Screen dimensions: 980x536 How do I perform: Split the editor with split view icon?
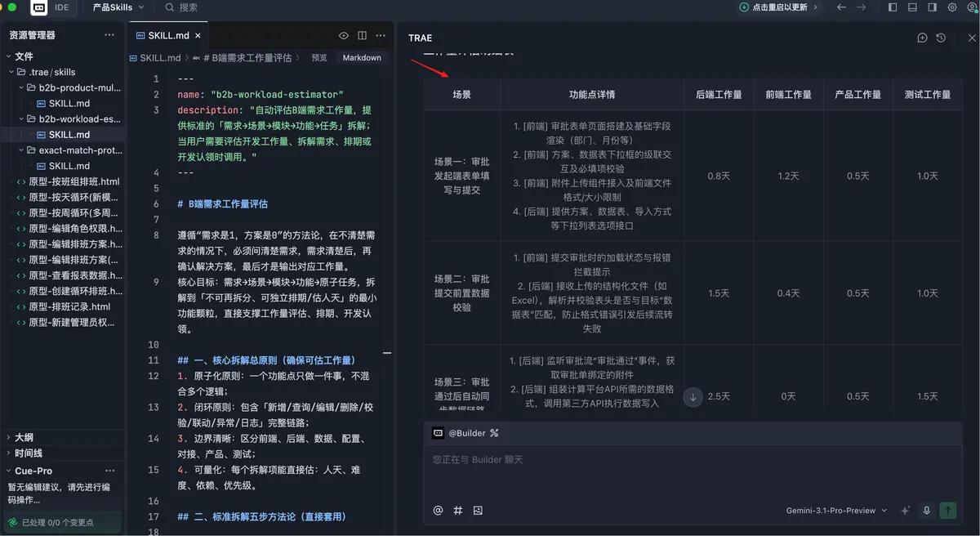click(x=362, y=36)
